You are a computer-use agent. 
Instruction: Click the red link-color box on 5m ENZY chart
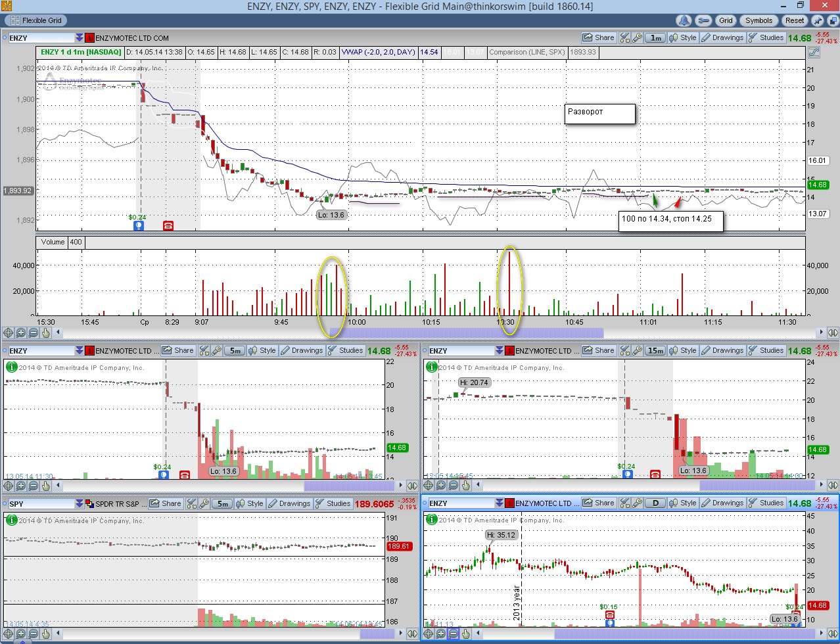click(x=90, y=351)
